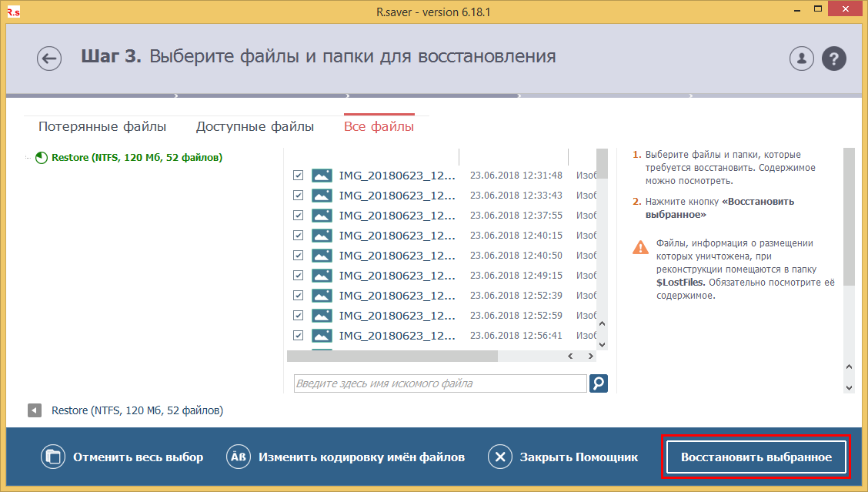Image resolution: width=868 pixels, height=492 pixels.
Task: Click the date text 23.06.2018 12:56:41
Action: click(516, 335)
